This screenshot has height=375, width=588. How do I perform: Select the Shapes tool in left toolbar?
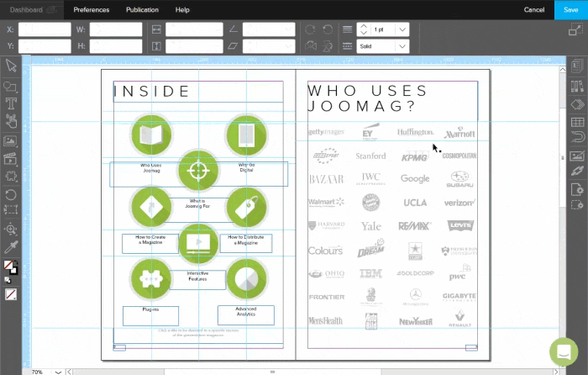pyautogui.click(x=11, y=85)
